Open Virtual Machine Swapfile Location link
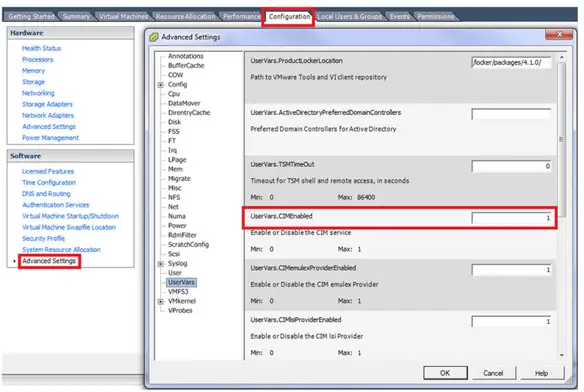 tap(69, 227)
